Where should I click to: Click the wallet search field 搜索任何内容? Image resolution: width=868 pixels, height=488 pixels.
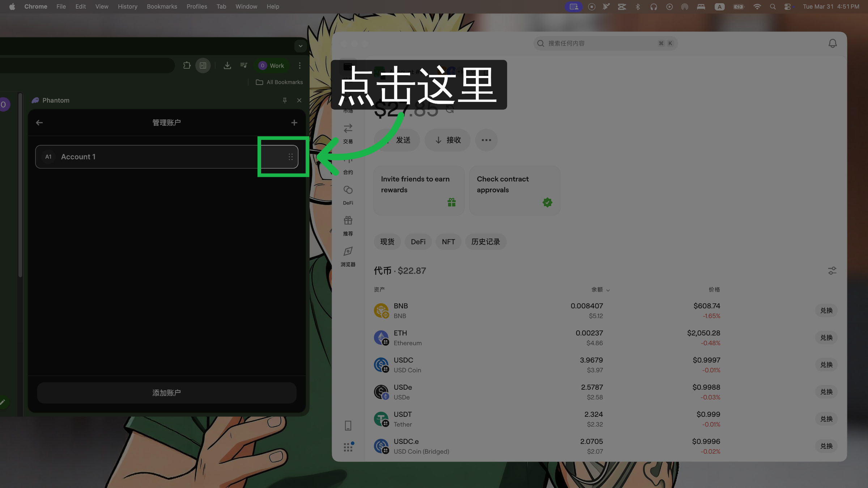[605, 43]
